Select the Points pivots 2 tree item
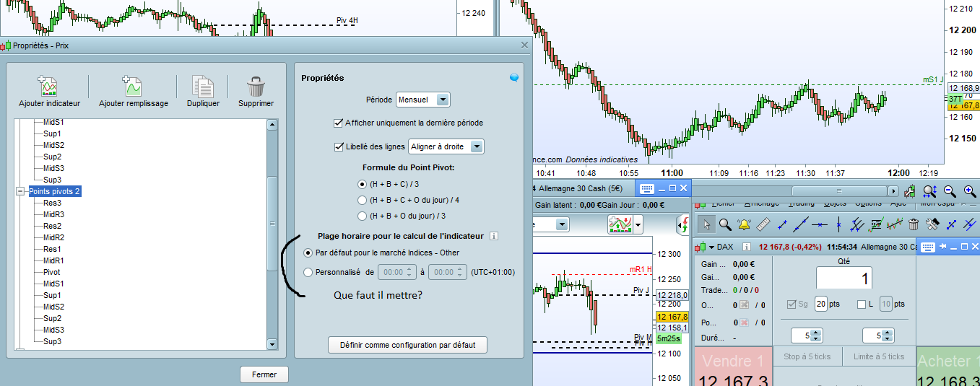Viewport: 980px width, 386px height. pos(54,191)
